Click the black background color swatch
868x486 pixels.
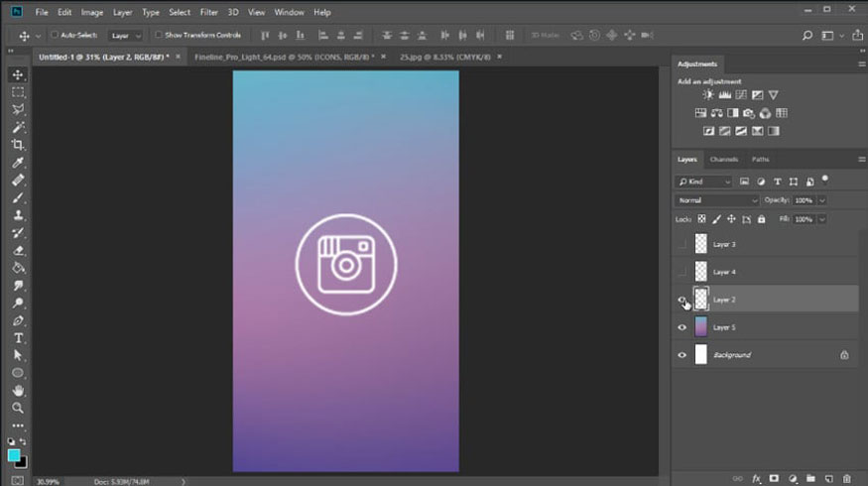(22, 464)
